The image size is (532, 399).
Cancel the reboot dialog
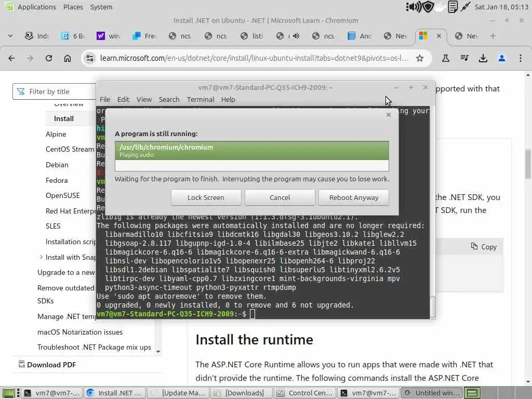tap(280, 197)
